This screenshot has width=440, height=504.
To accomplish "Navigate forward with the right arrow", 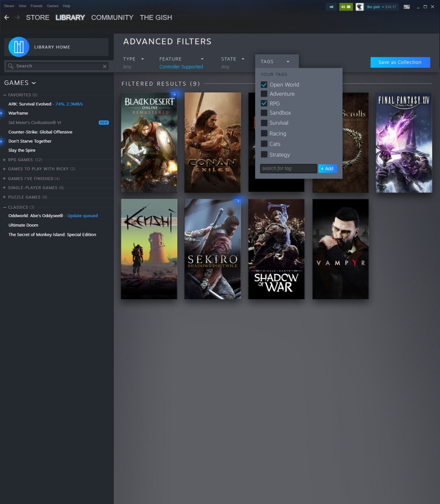I will (x=17, y=17).
